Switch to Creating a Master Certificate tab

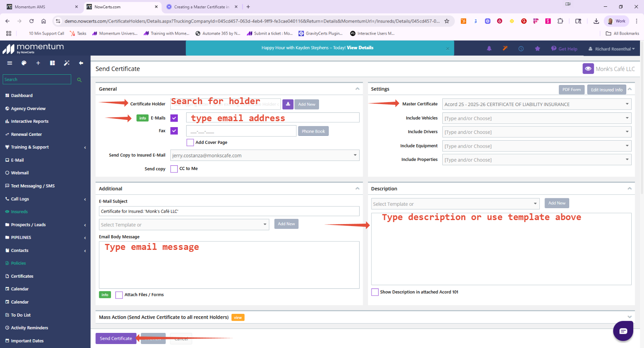pyautogui.click(x=201, y=7)
